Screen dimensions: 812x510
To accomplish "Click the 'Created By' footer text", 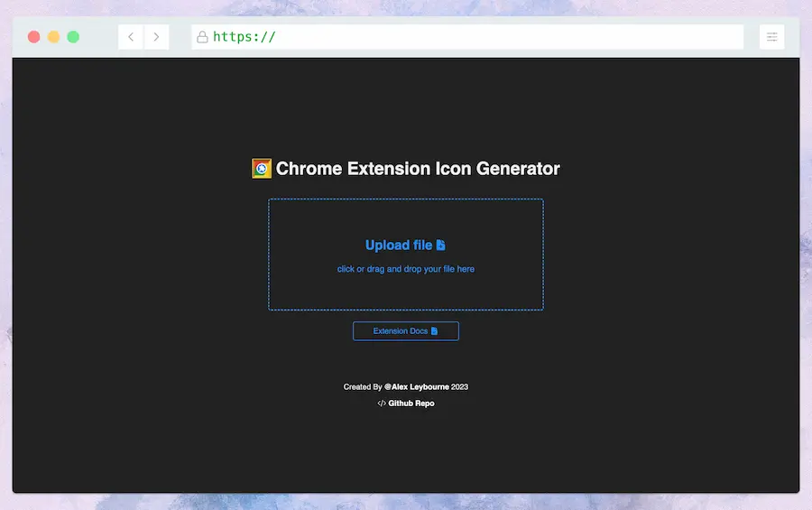I will click(x=362, y=387).
